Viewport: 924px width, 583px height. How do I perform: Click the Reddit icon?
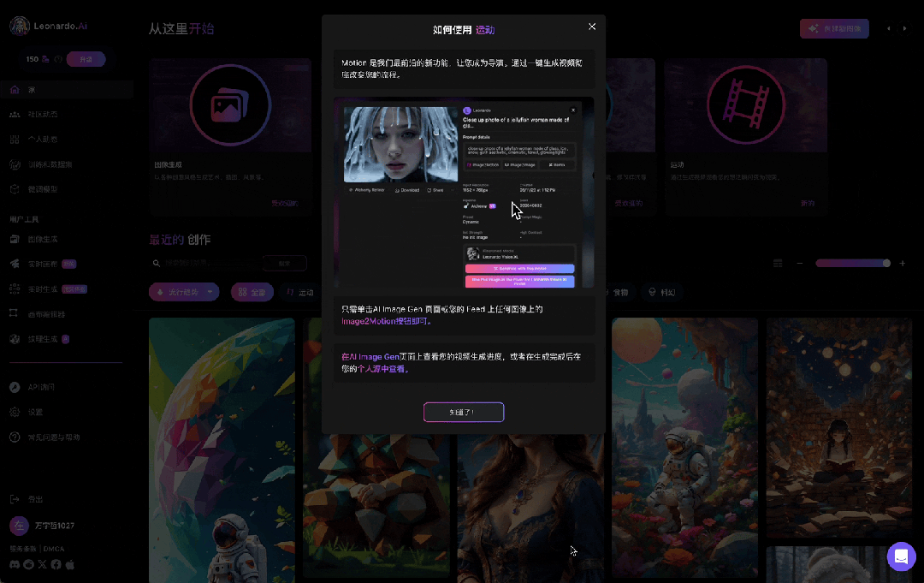[x=28, y=564]
